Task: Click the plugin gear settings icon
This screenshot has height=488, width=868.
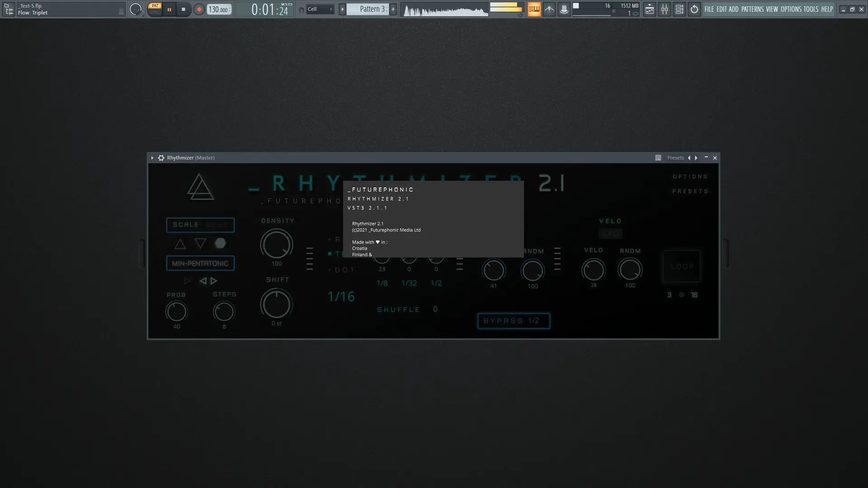Action: [x=161, y=158]
